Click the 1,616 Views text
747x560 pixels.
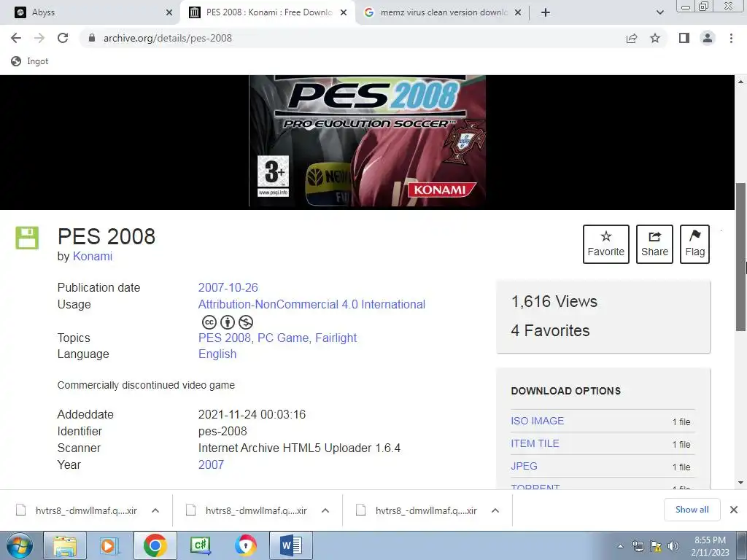[x=554, y=301]
